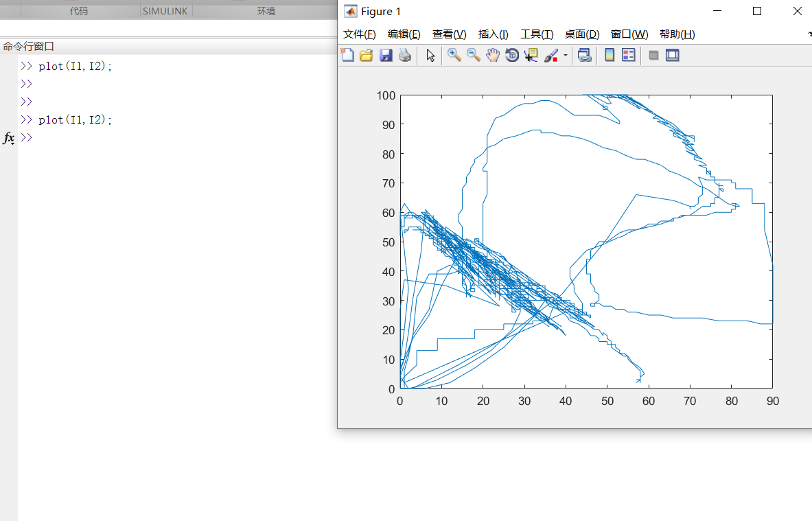Expand the brush color dropdown arrow
This screenshot has width=812, height=521.
565,55
